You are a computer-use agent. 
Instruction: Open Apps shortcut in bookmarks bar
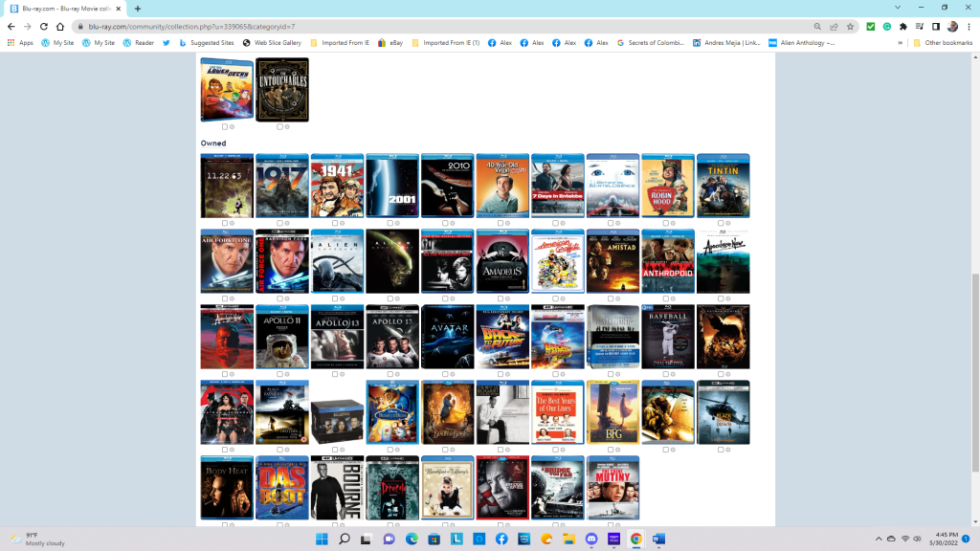point(19,43)
